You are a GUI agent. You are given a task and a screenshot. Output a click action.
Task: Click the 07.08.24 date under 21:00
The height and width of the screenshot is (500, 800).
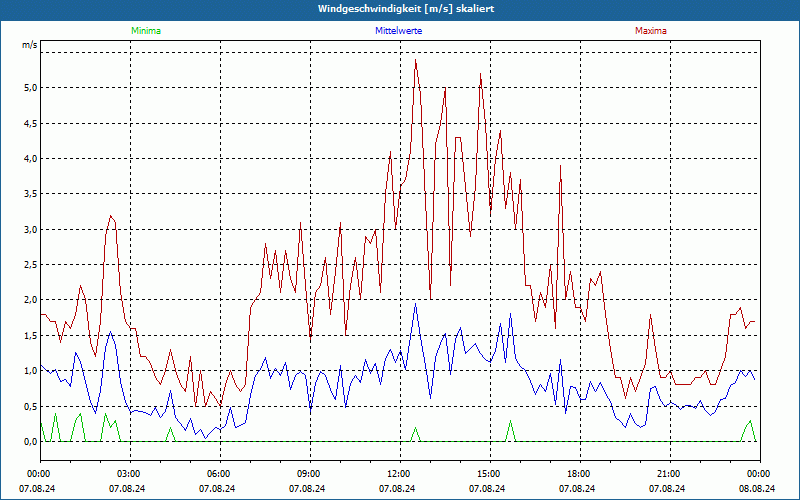click(x=667, y=488)
